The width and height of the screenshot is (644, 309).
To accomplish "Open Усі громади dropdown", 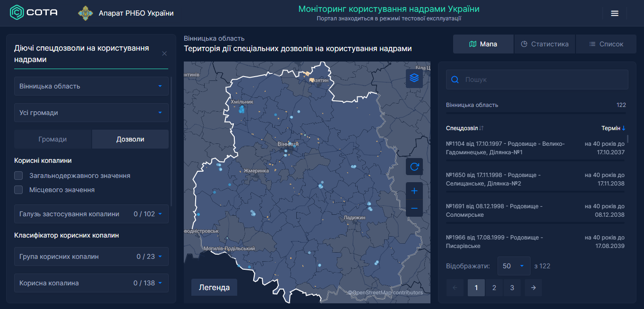I will (x=91, y=113).
